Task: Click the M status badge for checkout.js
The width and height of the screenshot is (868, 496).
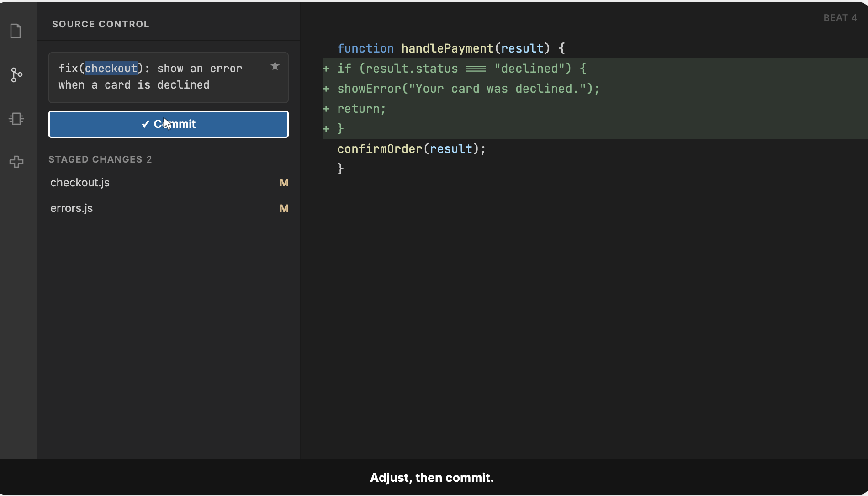Action: tap(284, 183)
